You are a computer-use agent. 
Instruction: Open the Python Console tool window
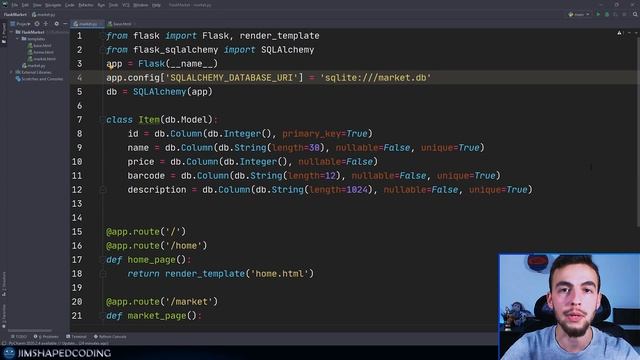point(110,337)
